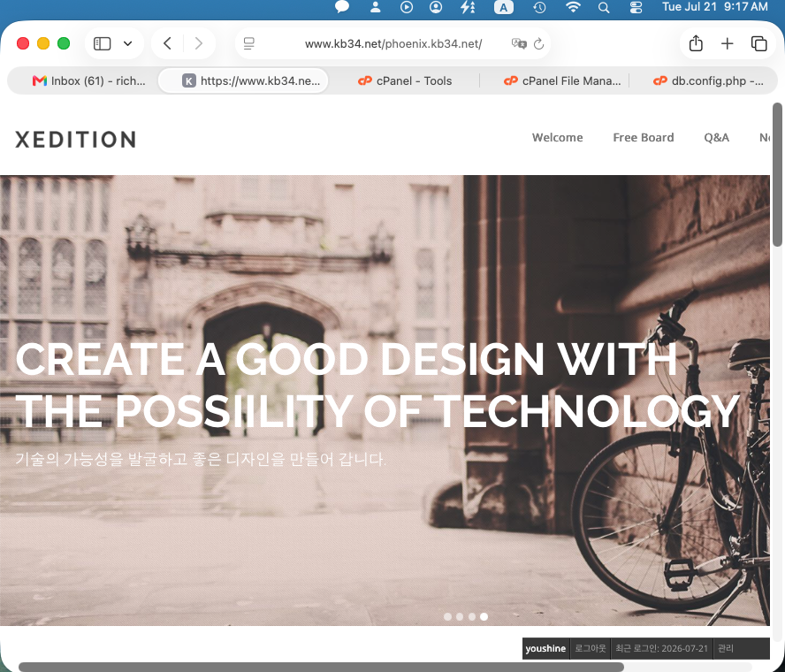Viewport: 785px width, 672px height.
Task: Open the page reader menu icon
Action: [x=248, y=43]
